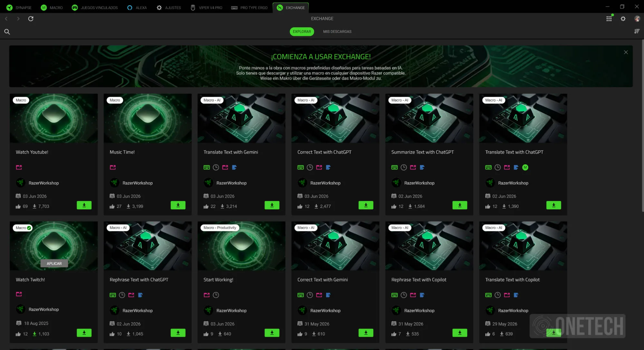Open the Ajustes tab
Screen dimensions: 644x350
tap(169, 8)
